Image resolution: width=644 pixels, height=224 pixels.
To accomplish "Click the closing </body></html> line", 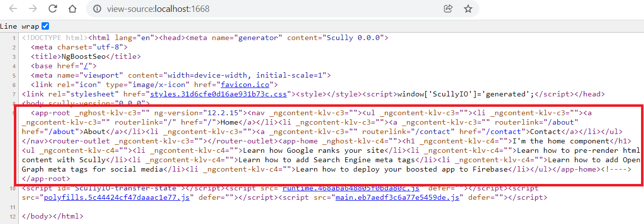I will [52, 216].
